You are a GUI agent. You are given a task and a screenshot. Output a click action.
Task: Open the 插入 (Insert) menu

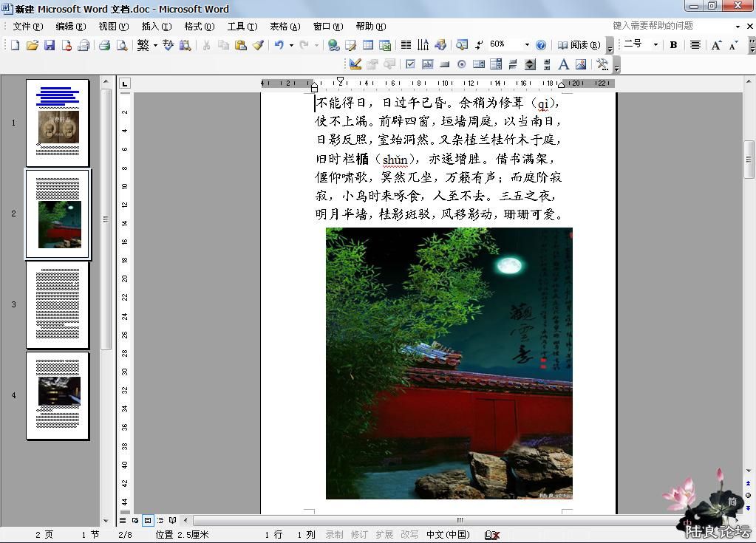pos(156,27)
